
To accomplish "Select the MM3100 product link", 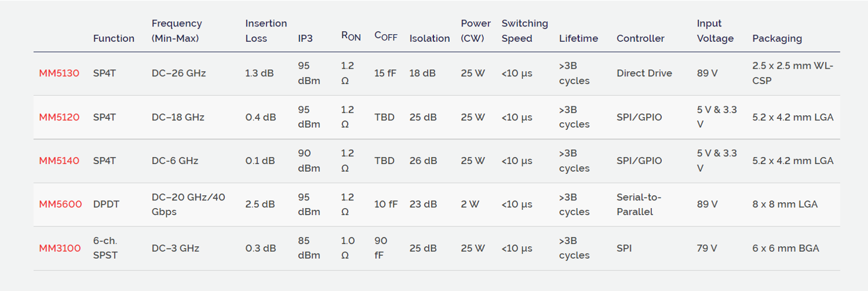I will 59,248.
